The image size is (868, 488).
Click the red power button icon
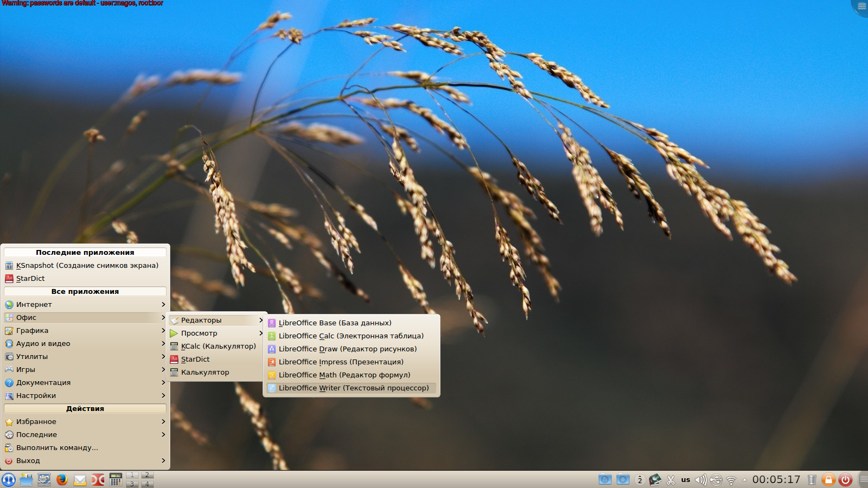point(845,480)
